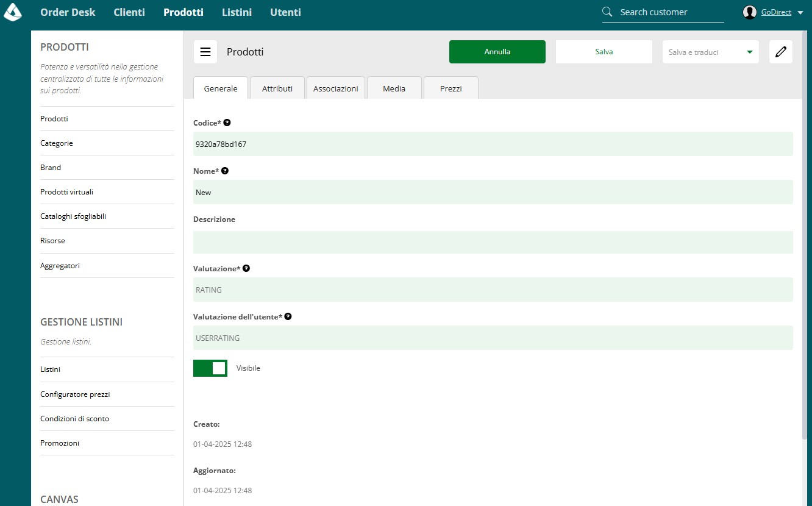
Task: Click the GoDirect user avatar icon
Action: [x=750, y=12]
